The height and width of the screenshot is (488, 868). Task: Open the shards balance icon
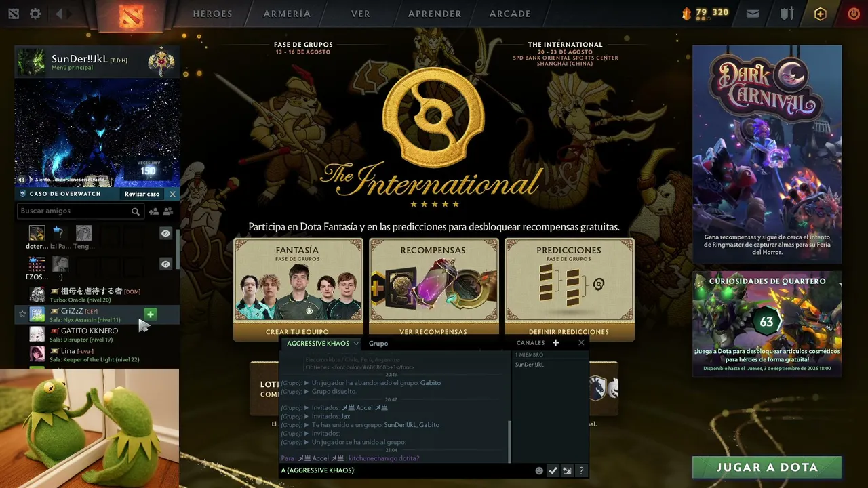686,14
